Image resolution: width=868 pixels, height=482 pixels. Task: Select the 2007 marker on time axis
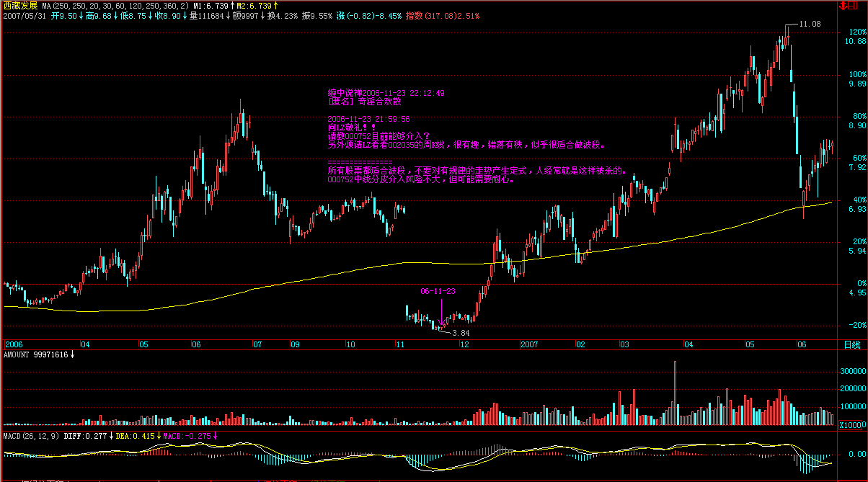tap(530, 344)
